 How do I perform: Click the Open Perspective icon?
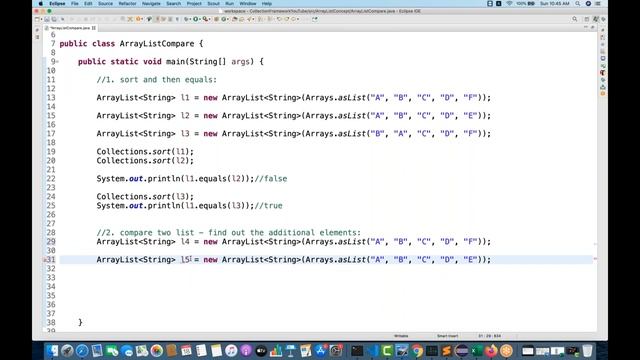587,19
